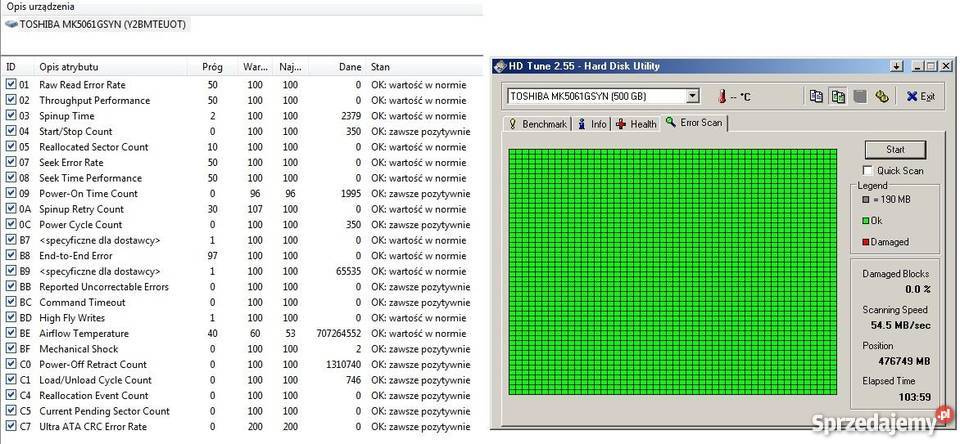Toggle the Airflow Temperature attribute checkbox
This screenshot has width=960, height=444.
[11, 333]
